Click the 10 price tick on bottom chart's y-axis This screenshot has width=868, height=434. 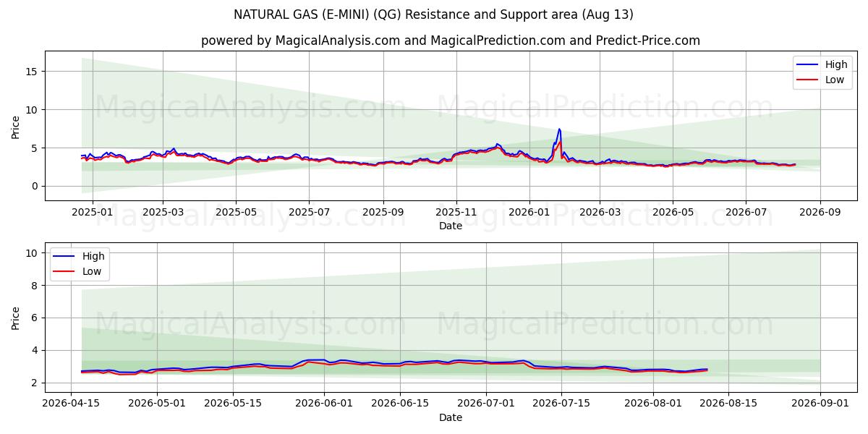pos(32,253)
